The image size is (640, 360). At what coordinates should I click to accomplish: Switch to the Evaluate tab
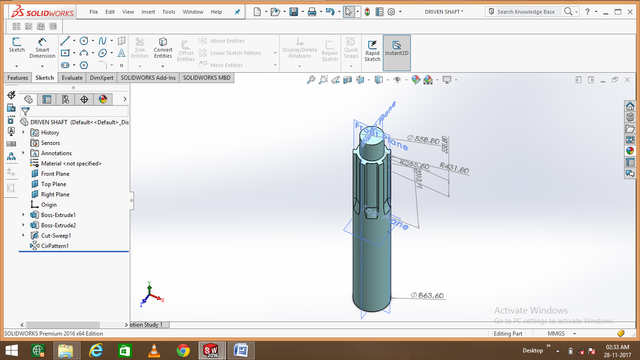[72, 78]
